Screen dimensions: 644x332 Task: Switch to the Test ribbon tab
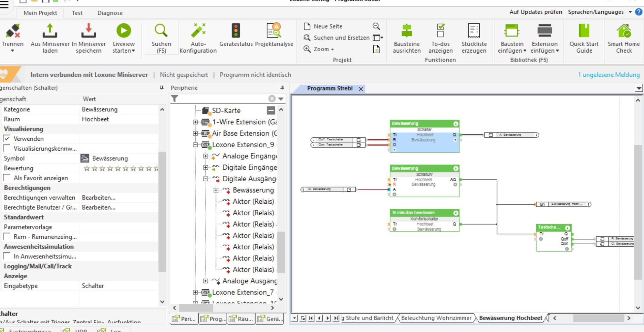[77, 13]
